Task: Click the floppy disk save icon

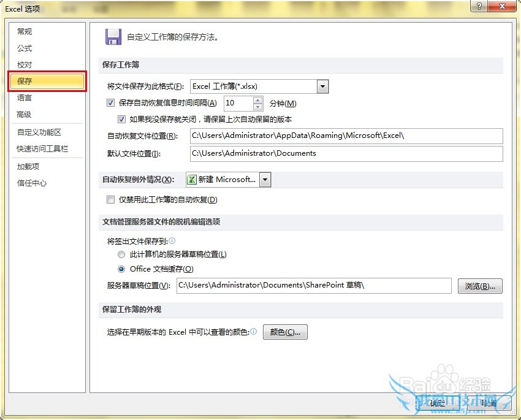Action: [113, 37]
